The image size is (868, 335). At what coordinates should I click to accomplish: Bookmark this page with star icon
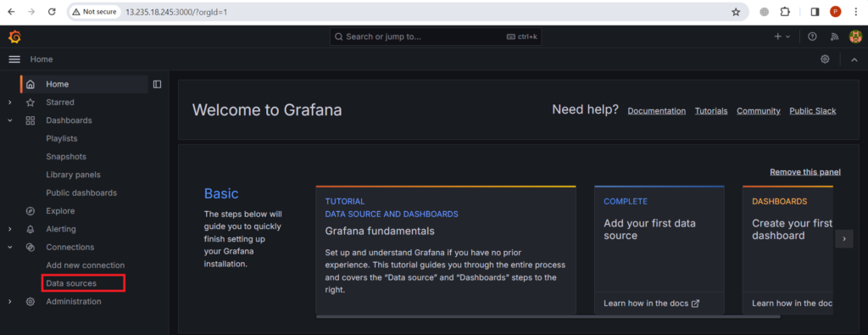point(736,12)
